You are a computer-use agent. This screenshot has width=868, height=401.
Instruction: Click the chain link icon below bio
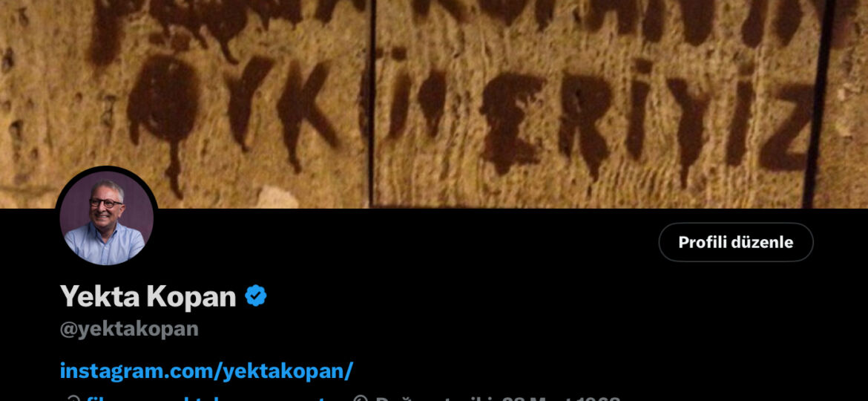pos(72,398)
